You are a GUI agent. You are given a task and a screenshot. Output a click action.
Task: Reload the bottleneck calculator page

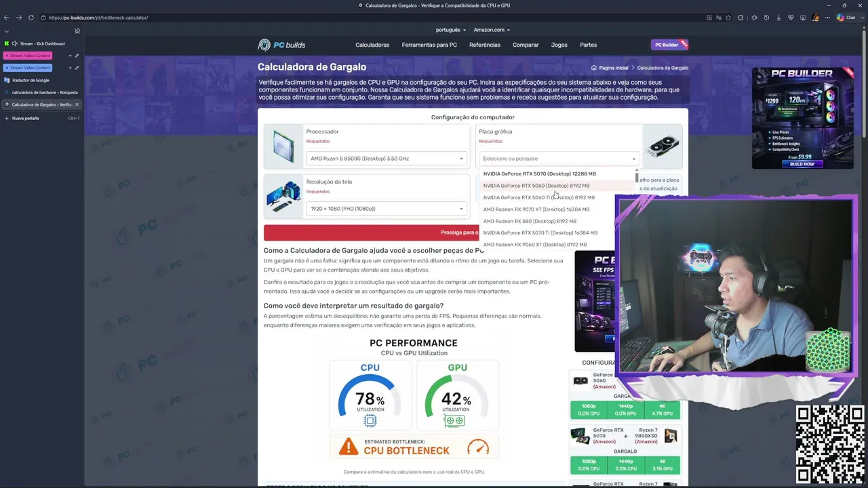click(x=31, y=18)
